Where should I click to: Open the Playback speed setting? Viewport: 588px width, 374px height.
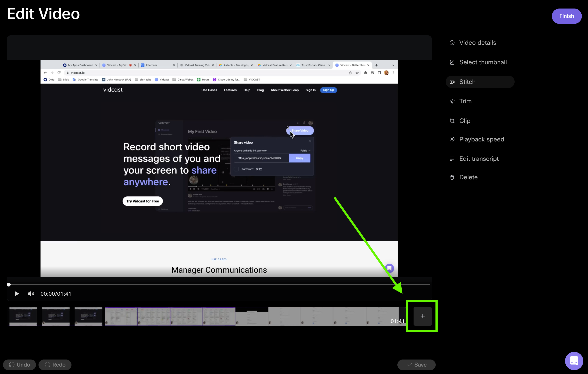coord(477,139)
